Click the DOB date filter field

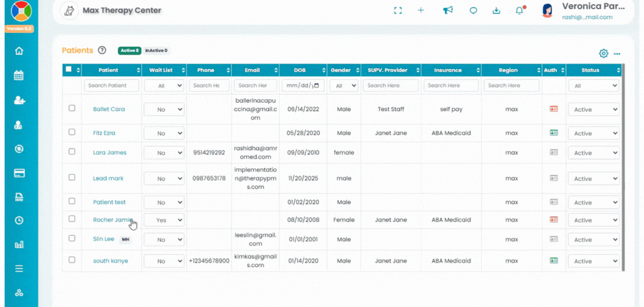[x=303, y=86]
